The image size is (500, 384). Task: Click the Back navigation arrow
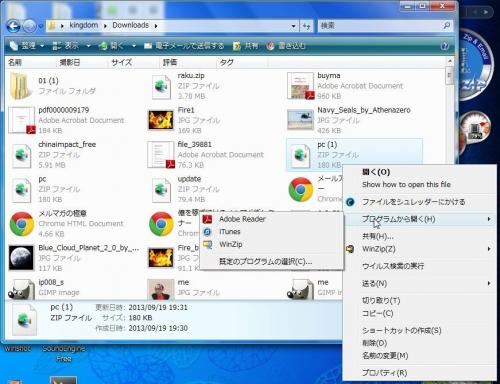coord(13,26)
